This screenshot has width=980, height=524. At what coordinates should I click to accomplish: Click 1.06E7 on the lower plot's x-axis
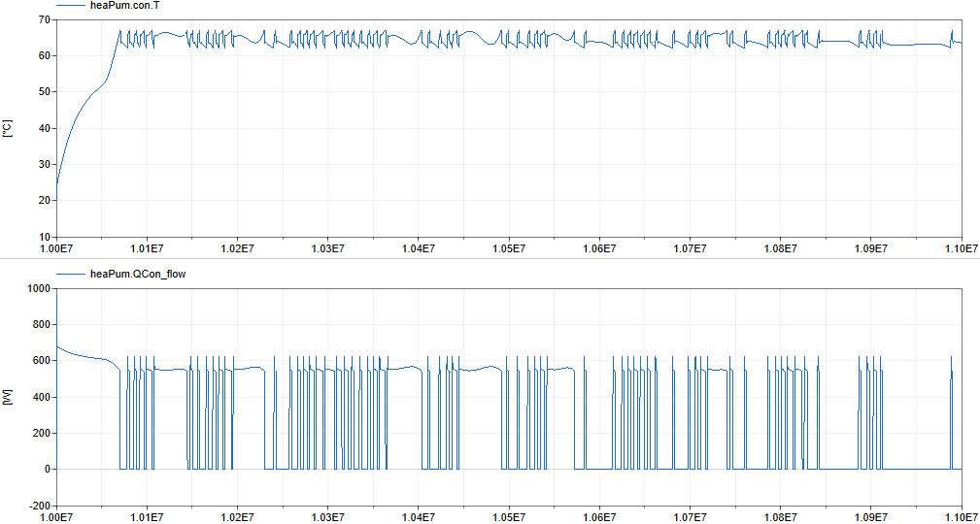pyautogui.click(x=599, y=517)
